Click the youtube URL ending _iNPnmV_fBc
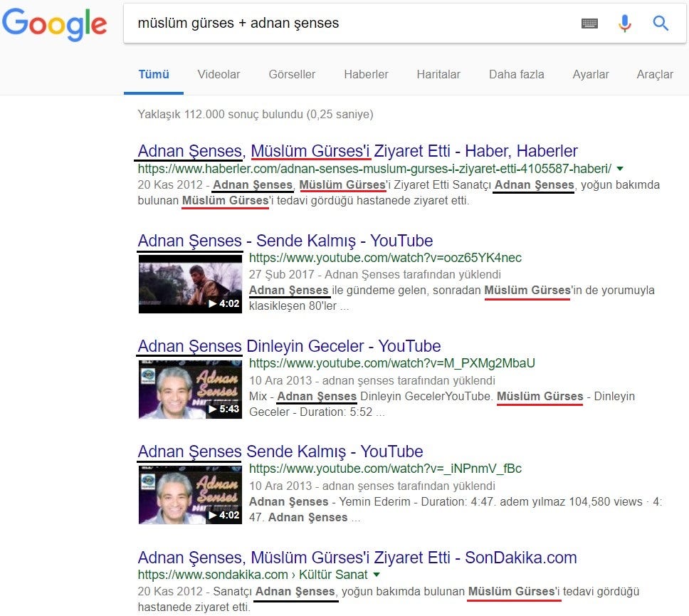 click(x=385, y=469)
